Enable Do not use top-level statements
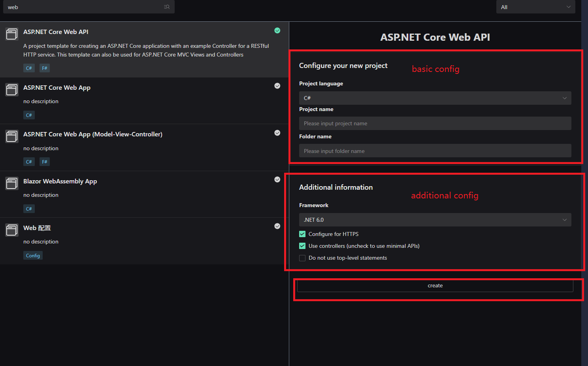The height and width of the screenshot is (366, 588). 302,258
